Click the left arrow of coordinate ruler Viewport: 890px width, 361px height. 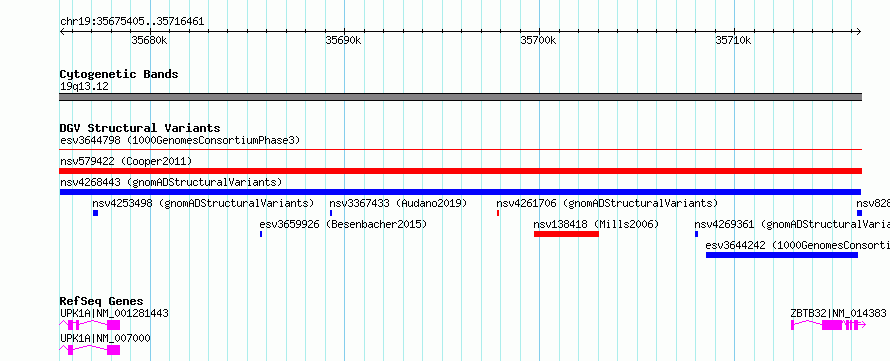click(x=62, y=32)
